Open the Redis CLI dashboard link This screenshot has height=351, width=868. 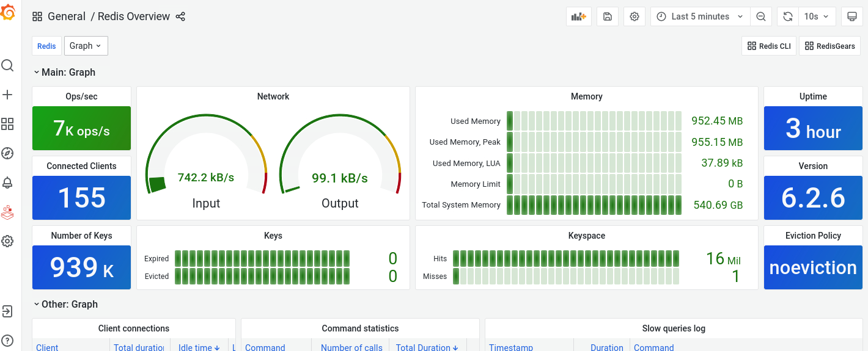769,46
